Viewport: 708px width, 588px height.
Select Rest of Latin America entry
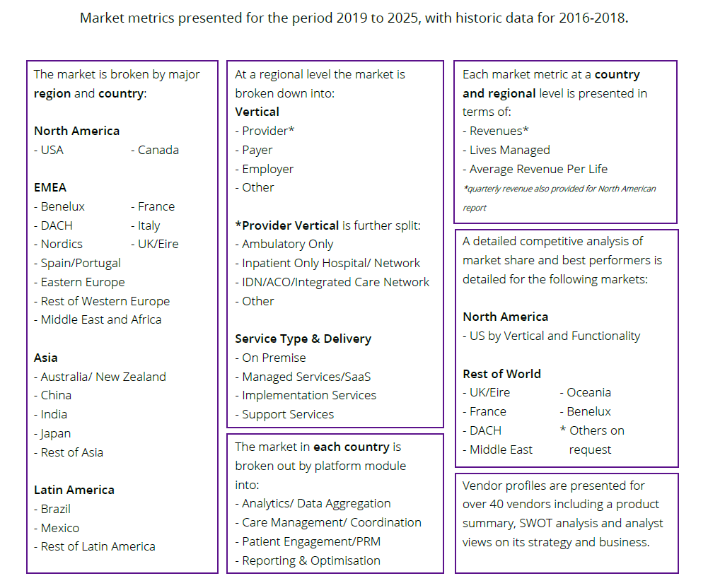[94, 546]
